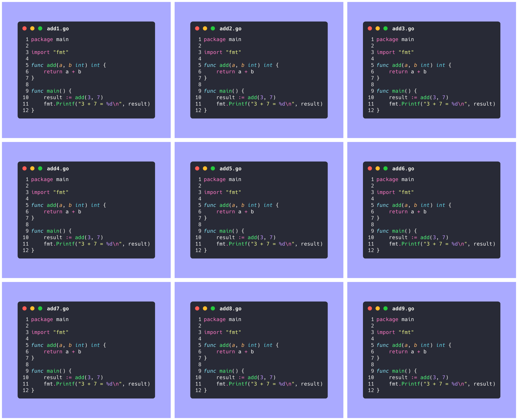The width and height of the screenshot is (518, 420).
Task: Select the add5.go title label
Action: pyautogui.click(x=230, y=169)
